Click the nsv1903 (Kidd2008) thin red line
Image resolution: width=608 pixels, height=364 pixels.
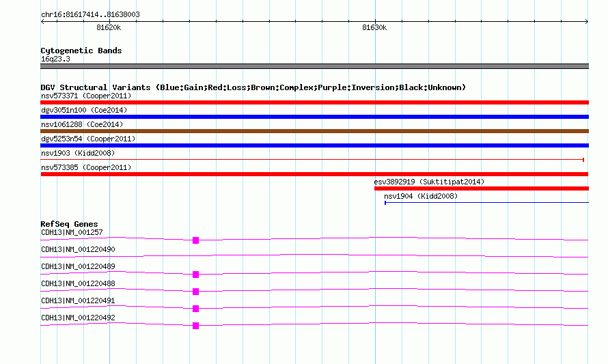[312, 160]
